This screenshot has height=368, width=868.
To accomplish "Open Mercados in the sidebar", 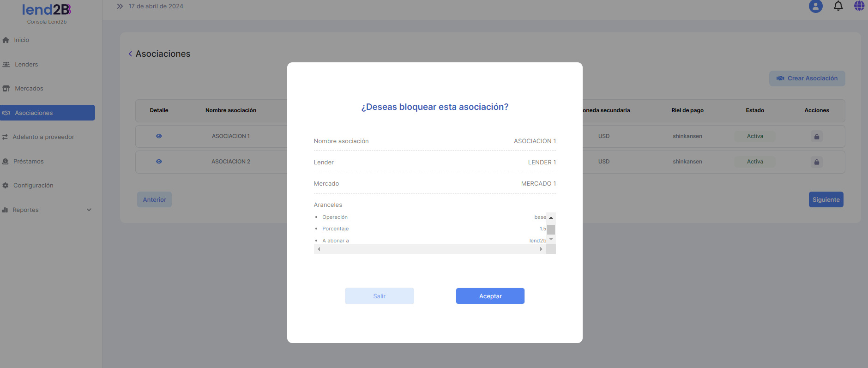I will click(29, 89).
